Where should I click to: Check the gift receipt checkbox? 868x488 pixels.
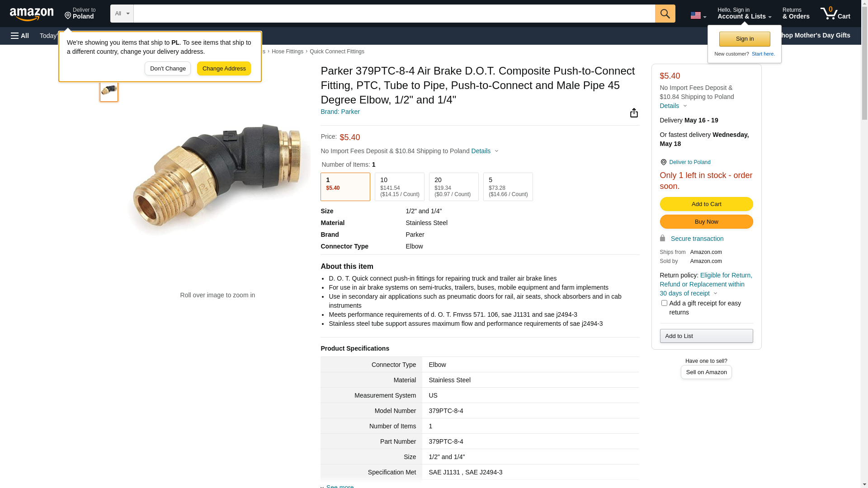click(664, 303)
